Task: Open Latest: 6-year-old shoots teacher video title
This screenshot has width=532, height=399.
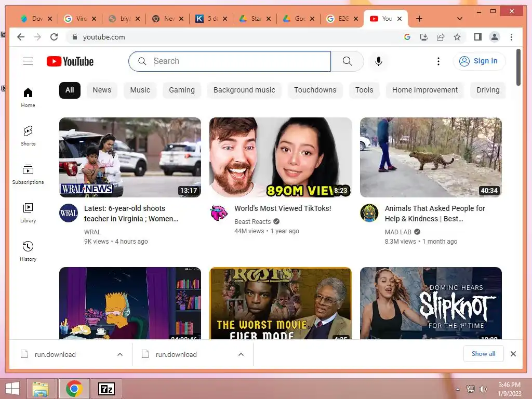Action: [131, 214]
